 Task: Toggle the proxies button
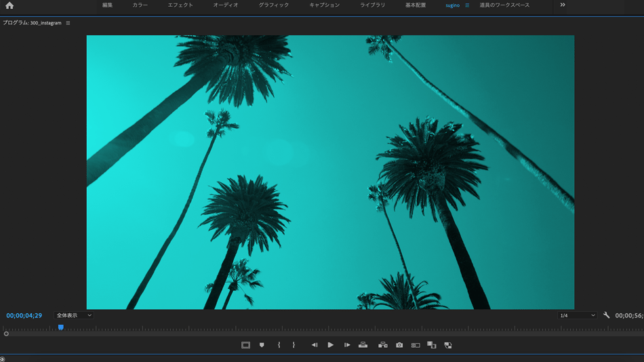(x=448, y=345)
